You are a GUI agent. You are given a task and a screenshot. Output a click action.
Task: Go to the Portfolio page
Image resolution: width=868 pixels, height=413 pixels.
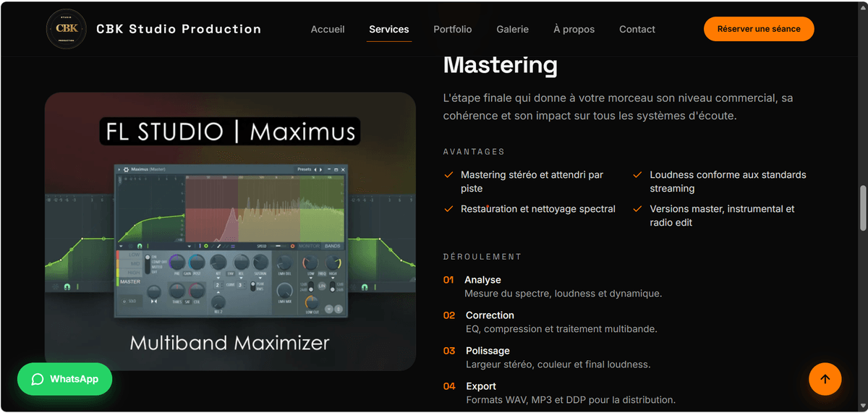[x=453, y=30]
